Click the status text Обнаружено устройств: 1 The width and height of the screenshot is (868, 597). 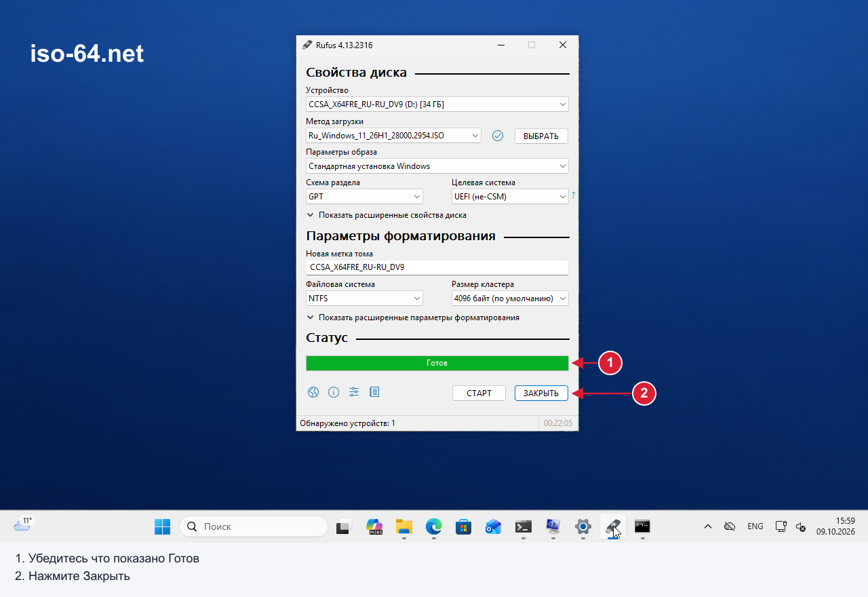pos(348,423)
